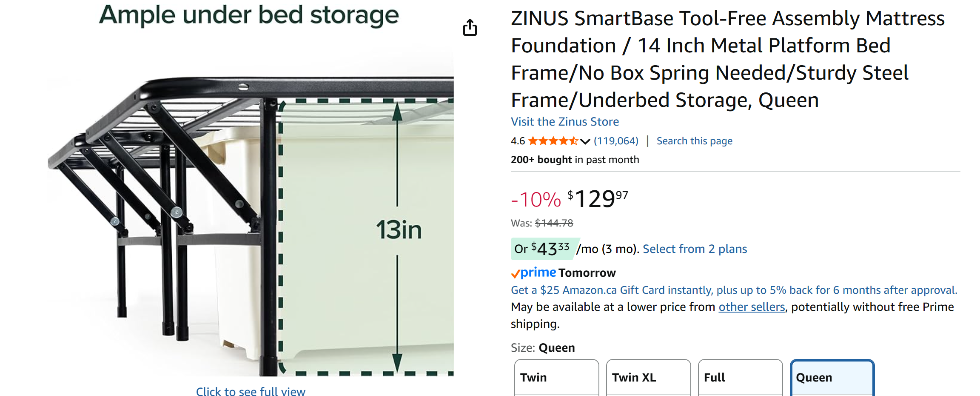This screenshot has width=980, height=396.
Task: Click the $25 Amazon.ca Gift Card offer
Action: (734, 290)
